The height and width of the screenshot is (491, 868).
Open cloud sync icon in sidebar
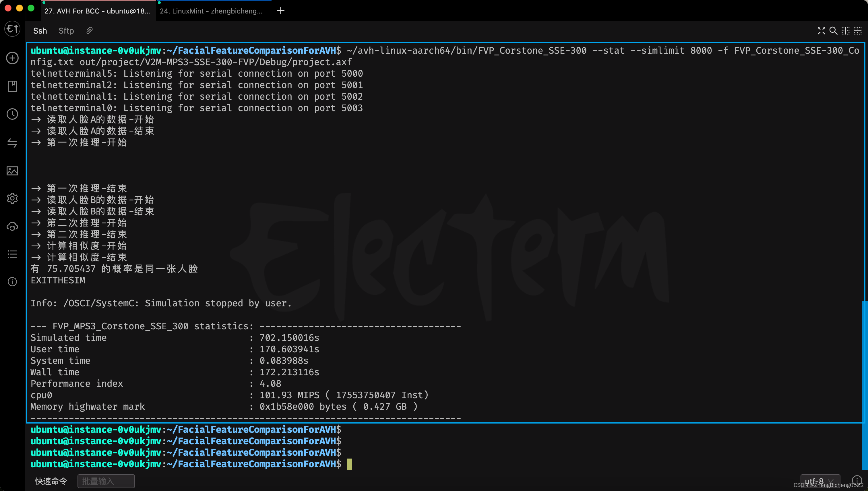(12, 227)
